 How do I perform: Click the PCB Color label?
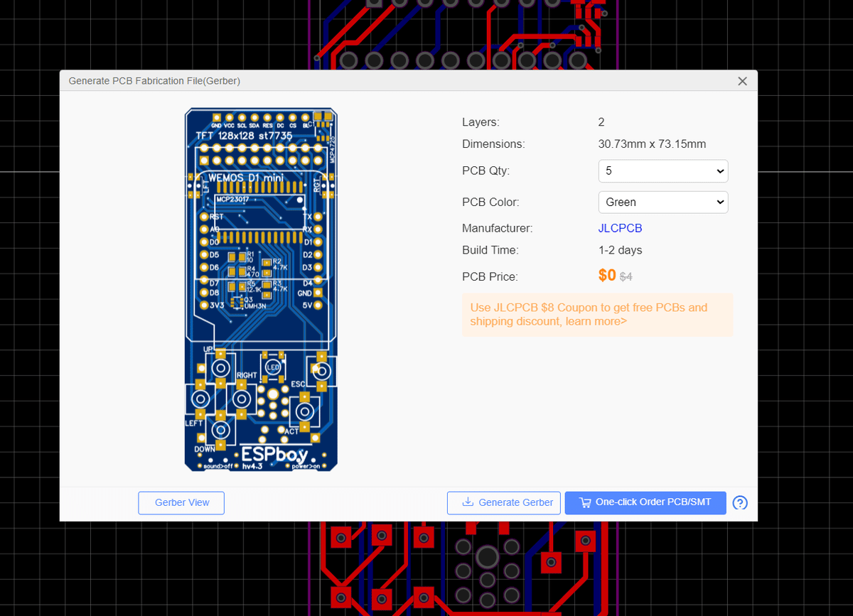489,202
